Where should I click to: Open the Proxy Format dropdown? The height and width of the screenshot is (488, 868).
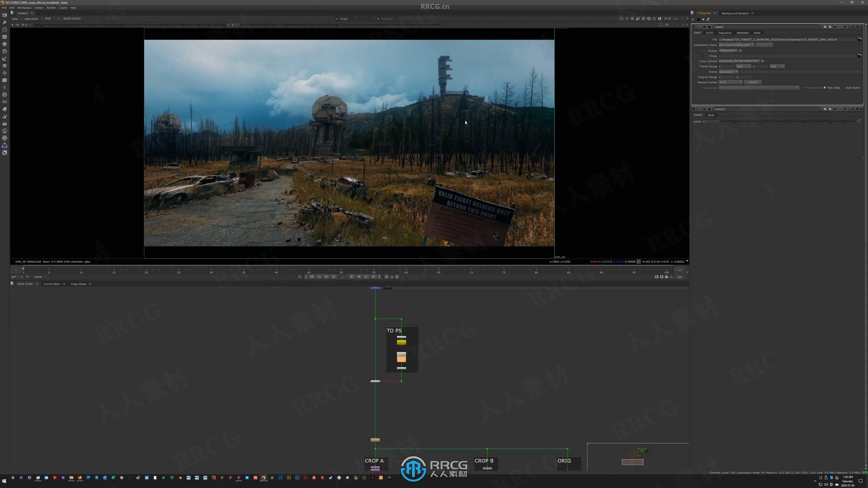739,61
